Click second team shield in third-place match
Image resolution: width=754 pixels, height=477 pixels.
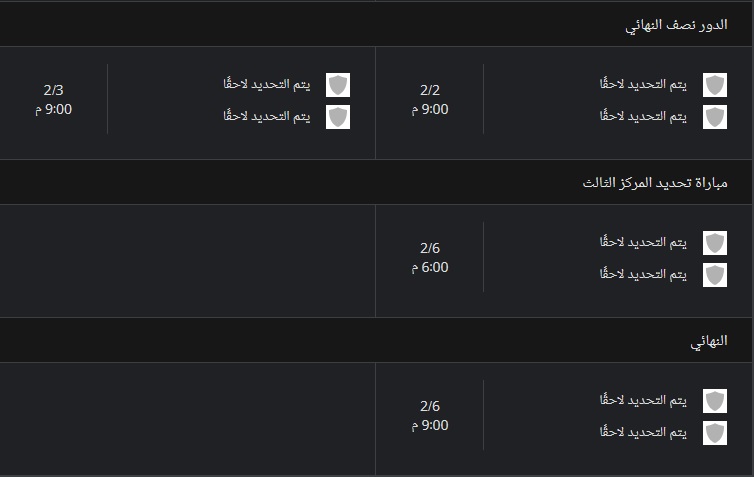pos(715,275)
